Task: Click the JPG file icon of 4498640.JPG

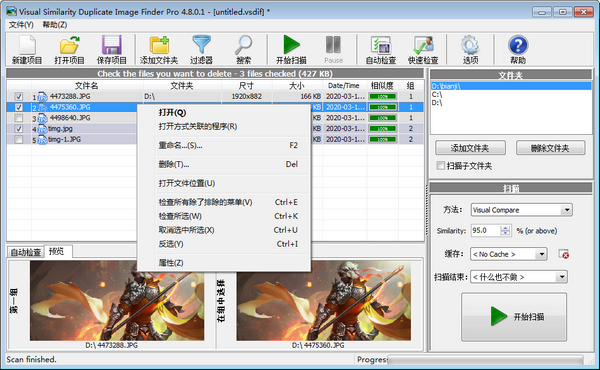Action: coord(42,118)
